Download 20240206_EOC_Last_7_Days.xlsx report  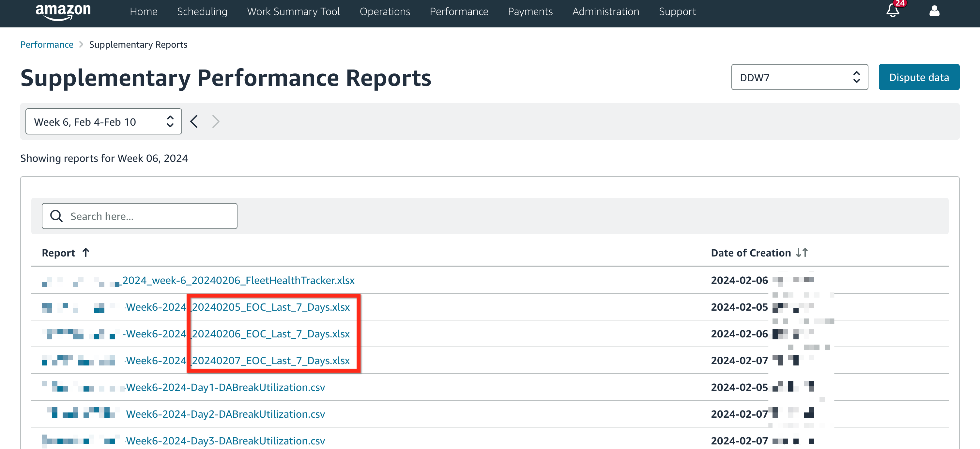click(x=270, y=334)
